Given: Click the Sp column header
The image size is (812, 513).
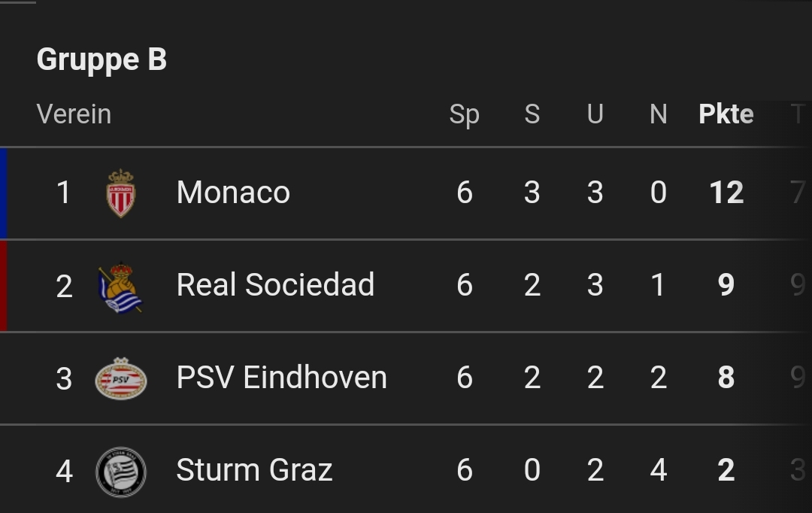Looking at the screenshot, I should (x=464, y=115).
